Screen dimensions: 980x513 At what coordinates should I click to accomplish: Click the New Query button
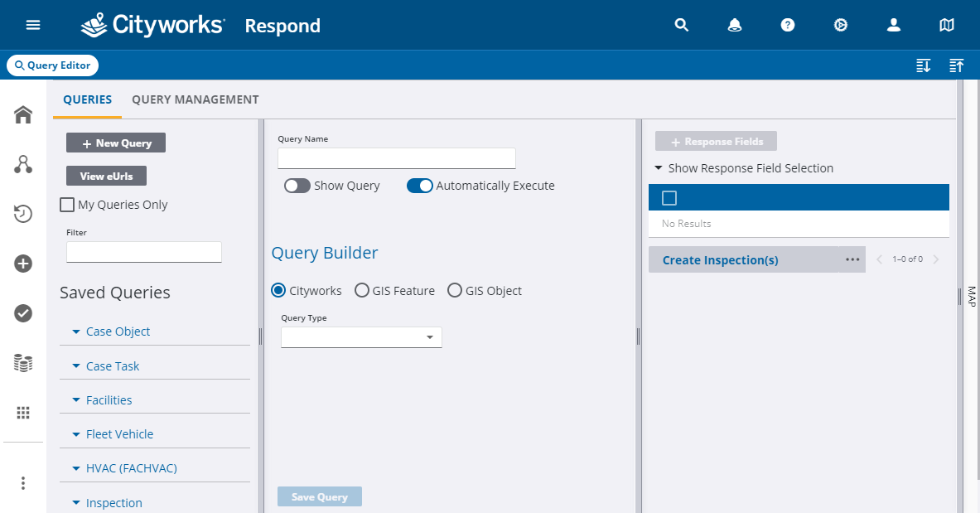[116, 143]
